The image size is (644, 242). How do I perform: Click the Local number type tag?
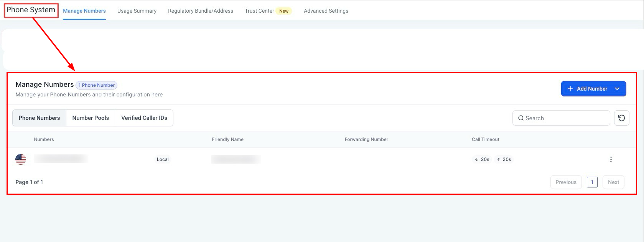(x=163, y=159)
